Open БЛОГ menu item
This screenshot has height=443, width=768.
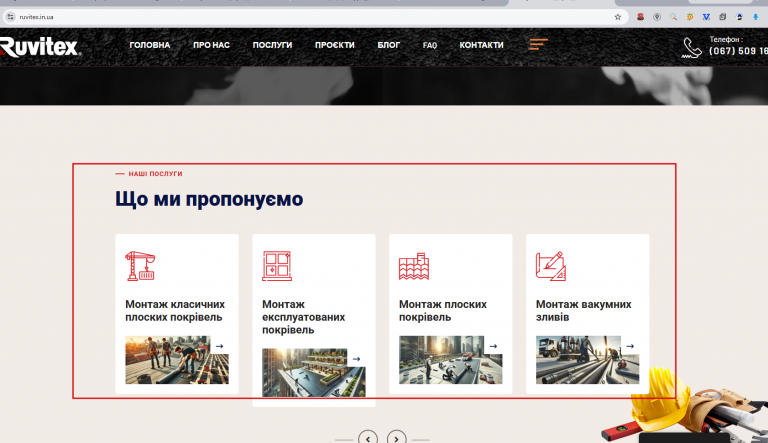click(388, 45)
